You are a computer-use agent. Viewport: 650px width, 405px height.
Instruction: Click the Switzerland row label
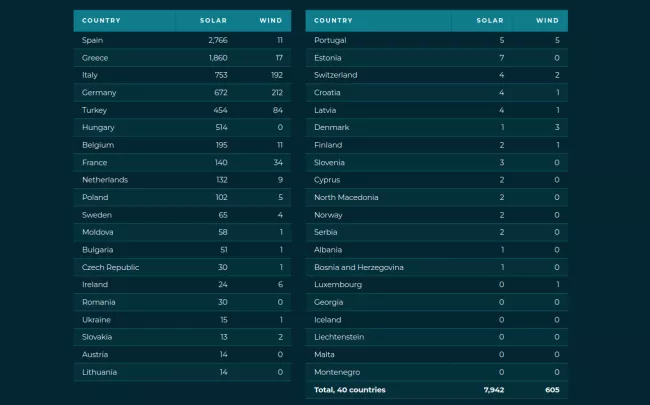[335, 75]
